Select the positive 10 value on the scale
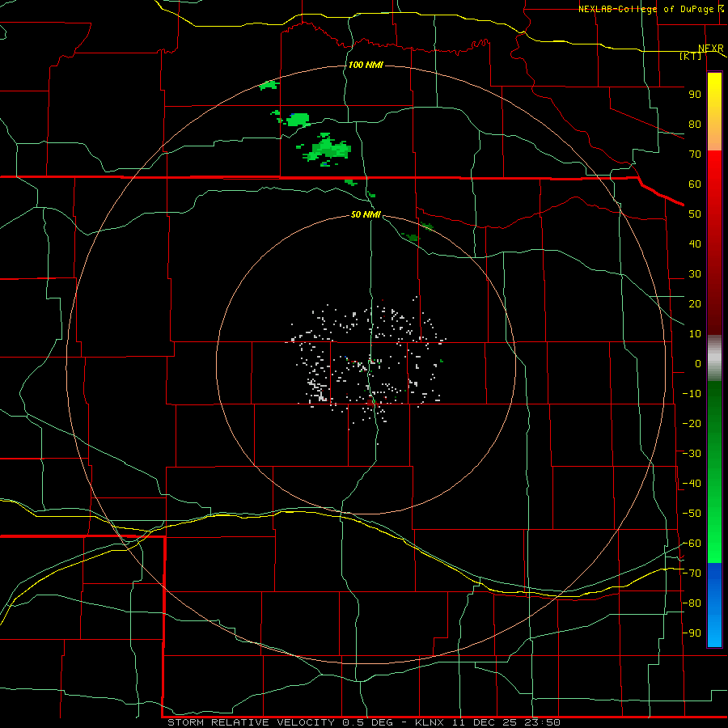Screen dimensions: 728x728 click(695, 334)
